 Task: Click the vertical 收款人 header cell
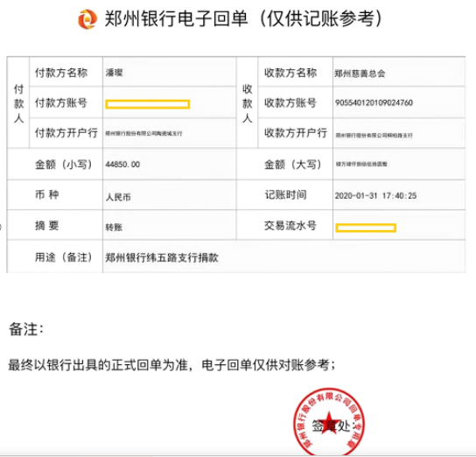point(248,103)
